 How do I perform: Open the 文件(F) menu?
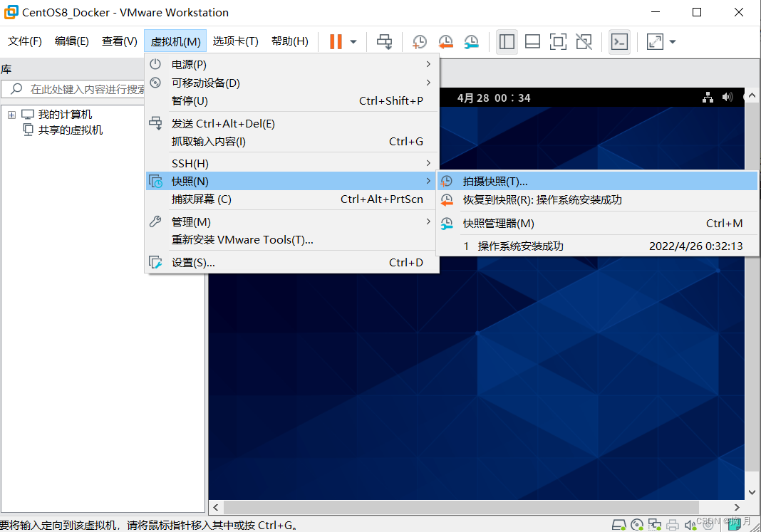point(25,41)
